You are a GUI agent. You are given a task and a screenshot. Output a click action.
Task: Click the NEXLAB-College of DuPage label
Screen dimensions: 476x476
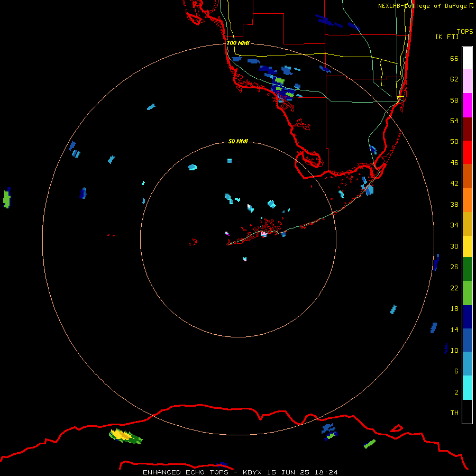425,6
